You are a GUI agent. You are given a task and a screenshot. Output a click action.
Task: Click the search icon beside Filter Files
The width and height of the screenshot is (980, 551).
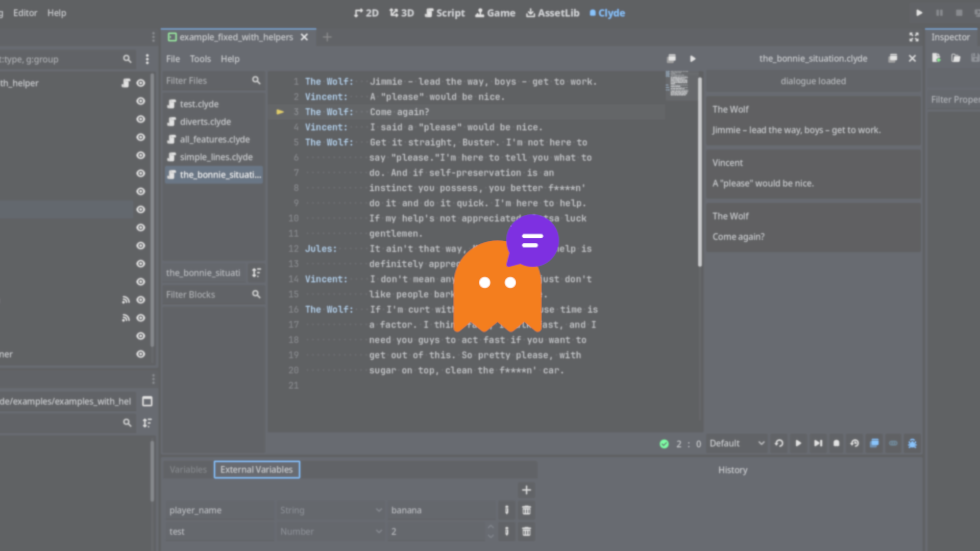tap(256, 81)
